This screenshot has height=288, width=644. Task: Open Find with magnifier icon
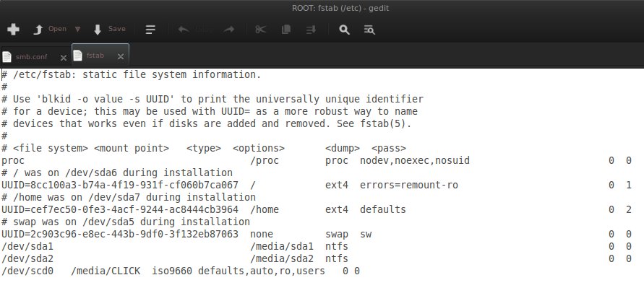(x=344, y=30)
